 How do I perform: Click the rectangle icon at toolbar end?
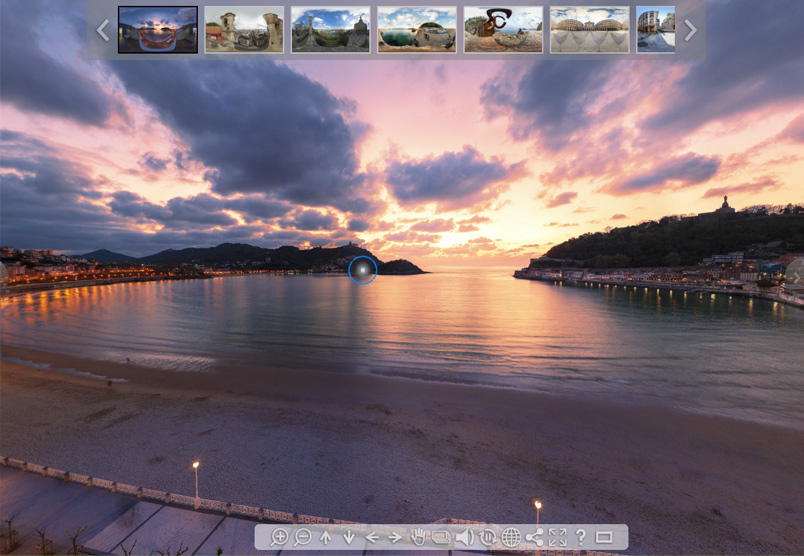click(x=604, y=537)
